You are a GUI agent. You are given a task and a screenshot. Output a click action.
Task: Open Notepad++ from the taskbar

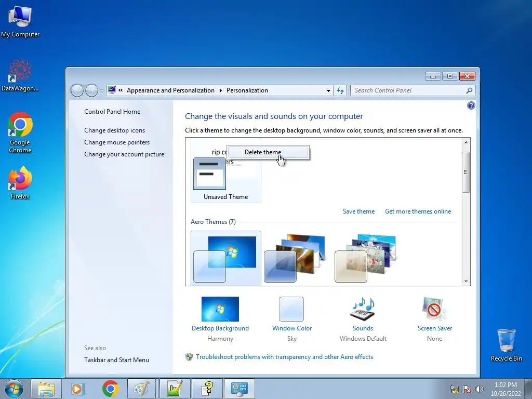175,389
